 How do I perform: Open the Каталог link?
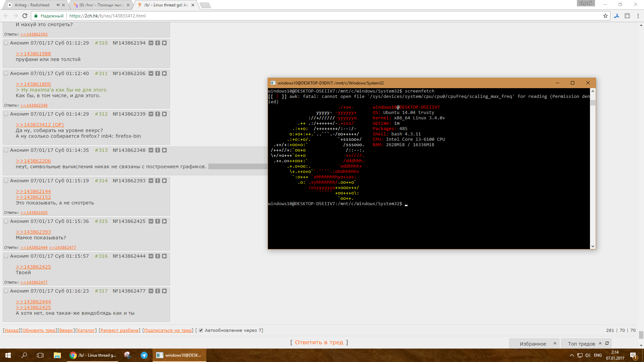pos(86,330)
